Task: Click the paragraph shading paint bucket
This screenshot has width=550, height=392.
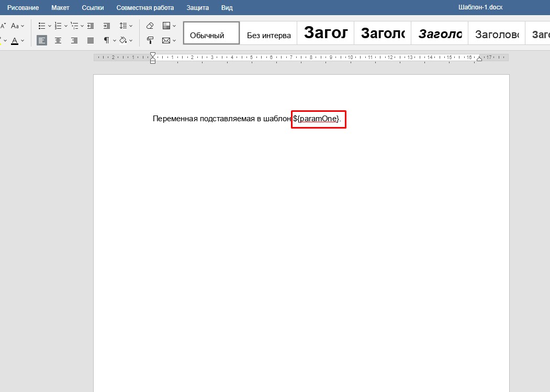Action: pyautogui.click(x=123, y=40)
